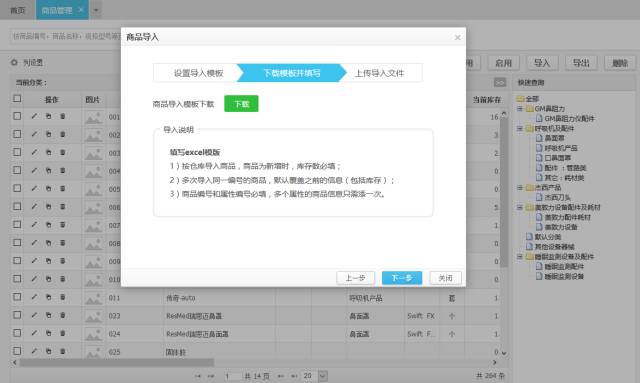Collapse the GM鼻阻力 tree folder
Screen dimensions: 640x383
pyautogui.click(x=520, y=109)
